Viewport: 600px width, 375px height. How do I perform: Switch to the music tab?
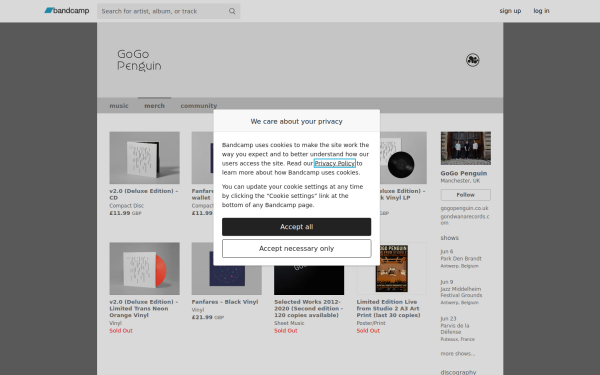[119, 106]
